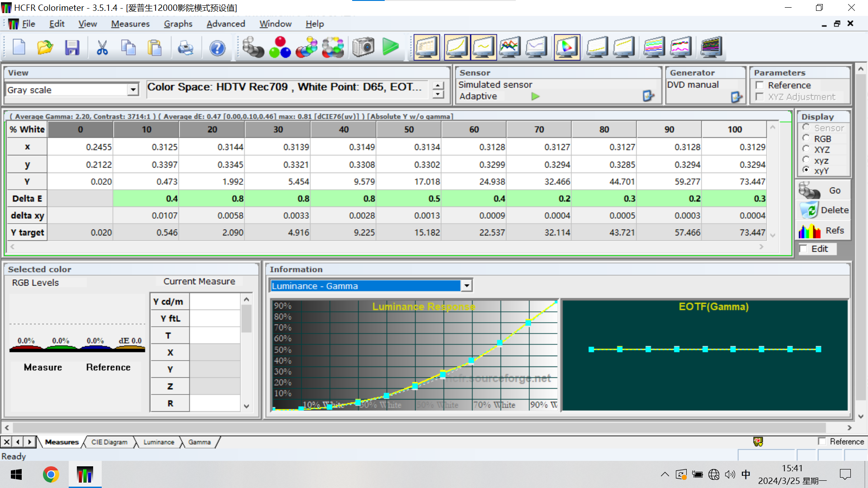Measure primaries with RGB balls icon

[x=280, y=47]
